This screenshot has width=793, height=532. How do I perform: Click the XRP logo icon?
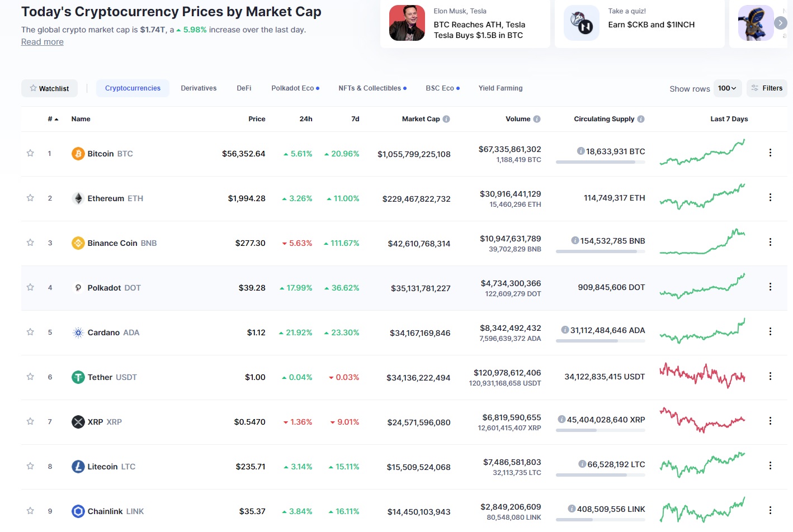(x=78, y=422)
